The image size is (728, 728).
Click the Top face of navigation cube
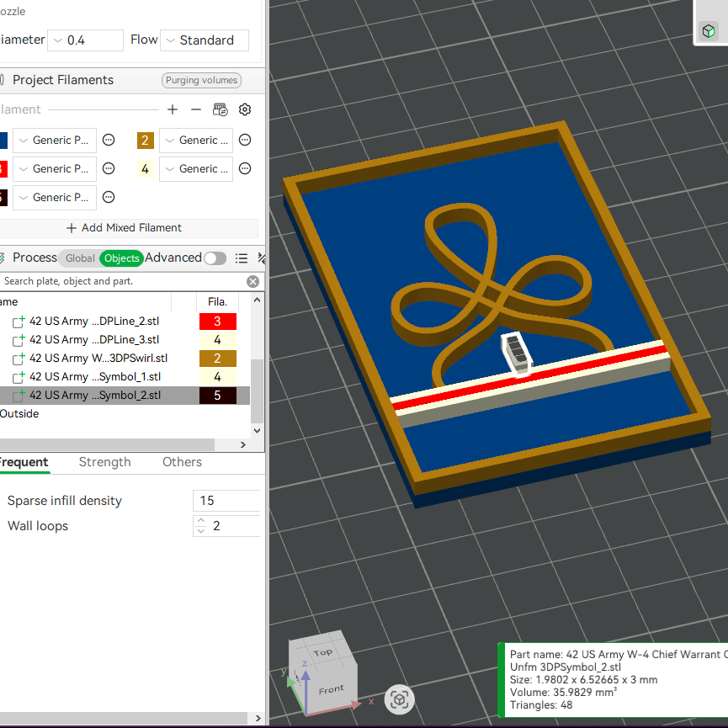[323, 653]
